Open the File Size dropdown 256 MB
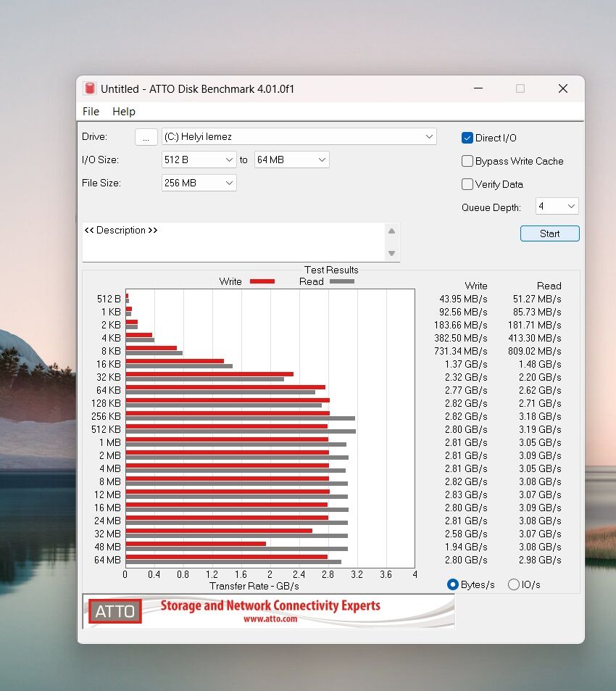The height and width of the screenshot is (691, 616). 199,183
